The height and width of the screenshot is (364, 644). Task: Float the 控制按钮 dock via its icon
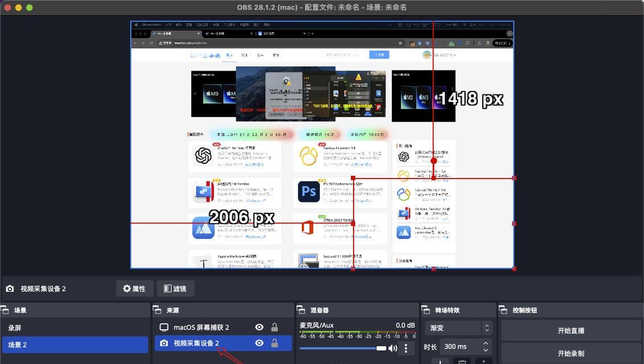(x=503, y=310)
